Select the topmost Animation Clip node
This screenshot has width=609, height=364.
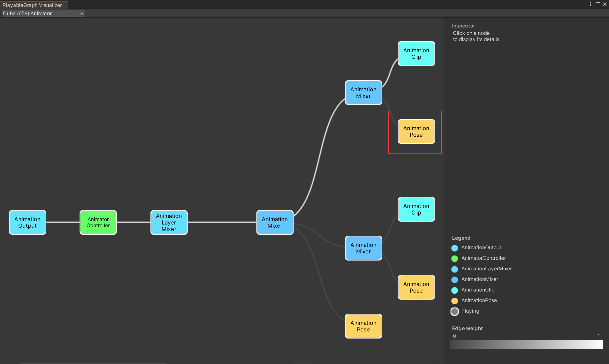pyautogui.click(x=416, y=53)
